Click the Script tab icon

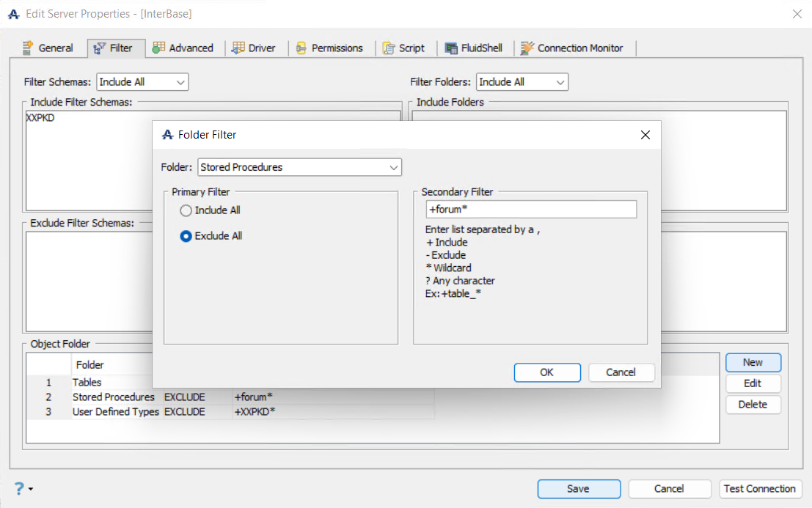[x=389, y=48]
